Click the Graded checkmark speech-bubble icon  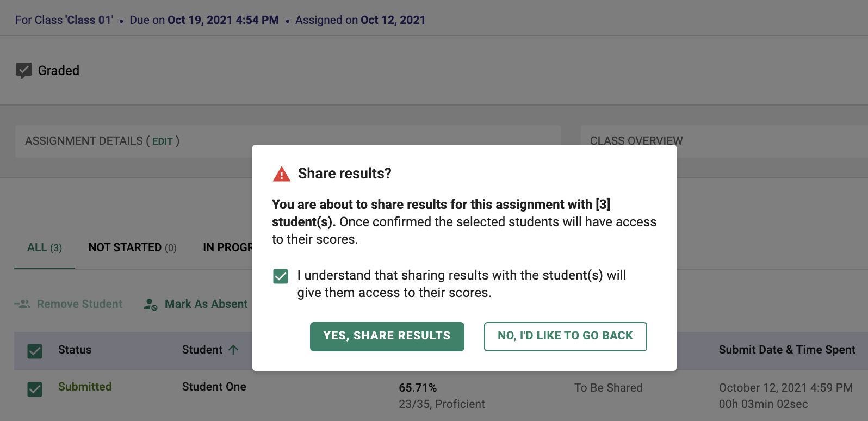23,71
